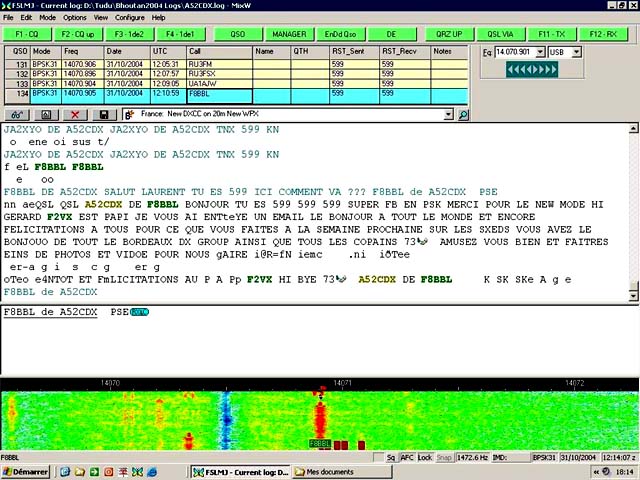This screenshot has width=640, height=480.
Task: Click the Call field containing F8BBL
Action: (218, 94)
